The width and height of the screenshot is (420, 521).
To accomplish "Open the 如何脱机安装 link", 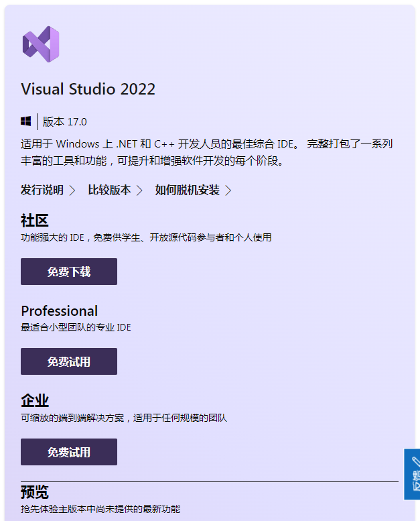I will tap(188, 190).
